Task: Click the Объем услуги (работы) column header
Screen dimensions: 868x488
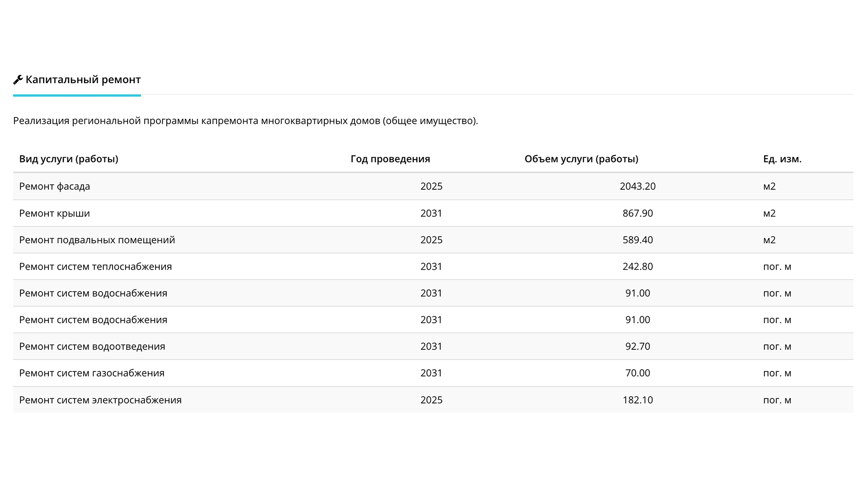Action: pyautogui.click(x=581, y=159)
